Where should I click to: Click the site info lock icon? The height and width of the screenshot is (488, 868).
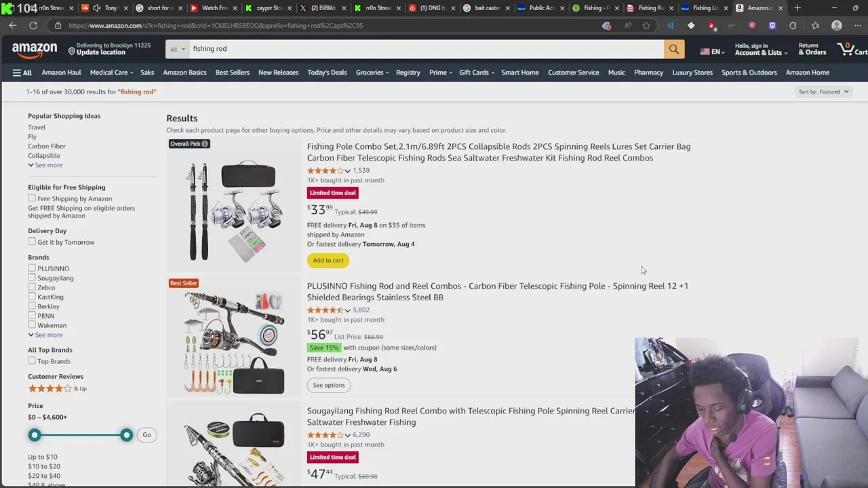click(x=58, y=25)
